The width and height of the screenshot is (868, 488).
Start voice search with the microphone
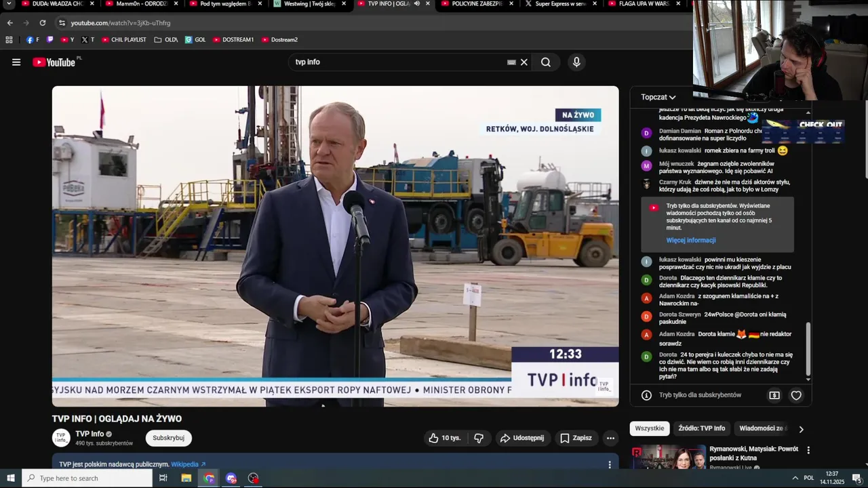576,62
